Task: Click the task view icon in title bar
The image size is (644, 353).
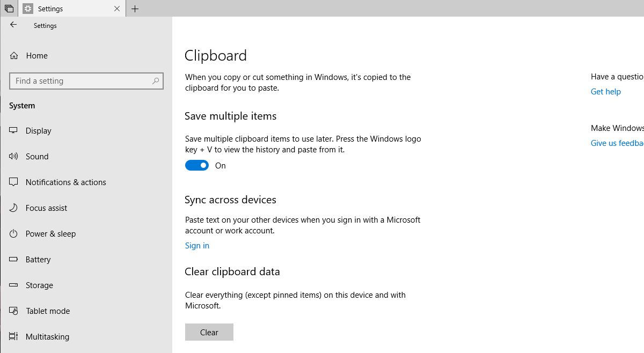Action: point(9,9)
